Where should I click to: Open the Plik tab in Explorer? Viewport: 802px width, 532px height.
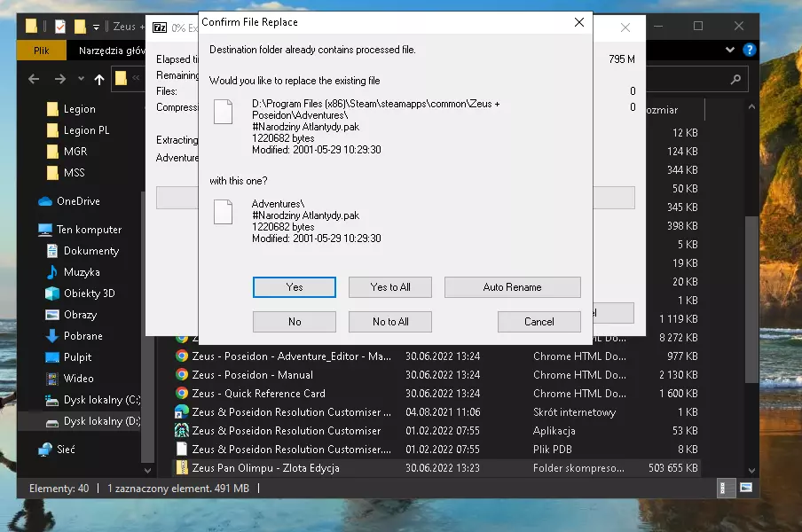coord(42,50)
